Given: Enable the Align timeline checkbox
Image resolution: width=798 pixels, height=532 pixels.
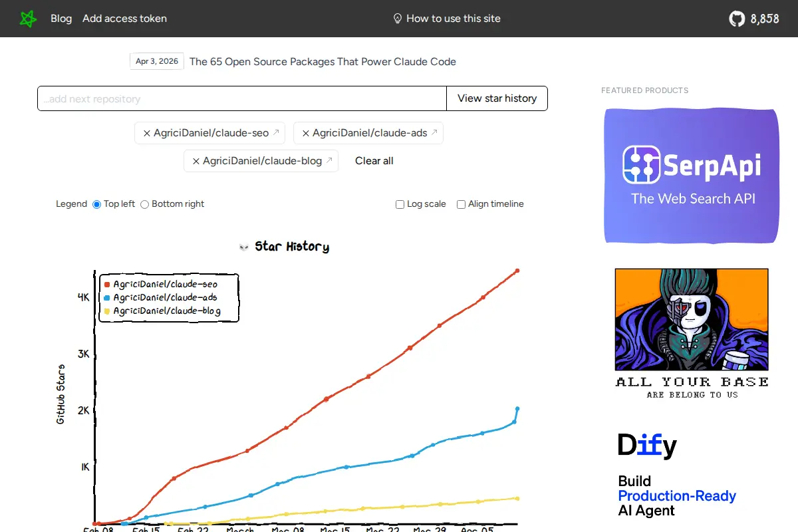Looking at the screenshot, I should [x=461, y=204].
